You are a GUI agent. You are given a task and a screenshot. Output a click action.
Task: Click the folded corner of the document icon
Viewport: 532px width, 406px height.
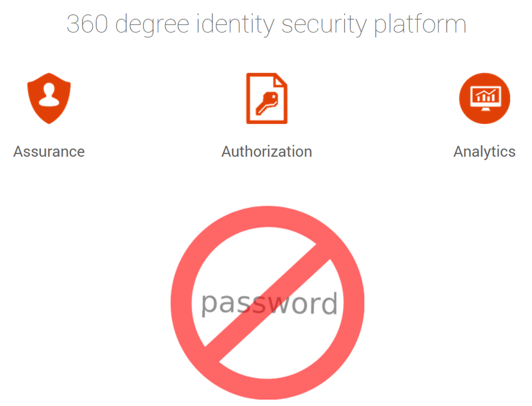[x=281, y=80]
